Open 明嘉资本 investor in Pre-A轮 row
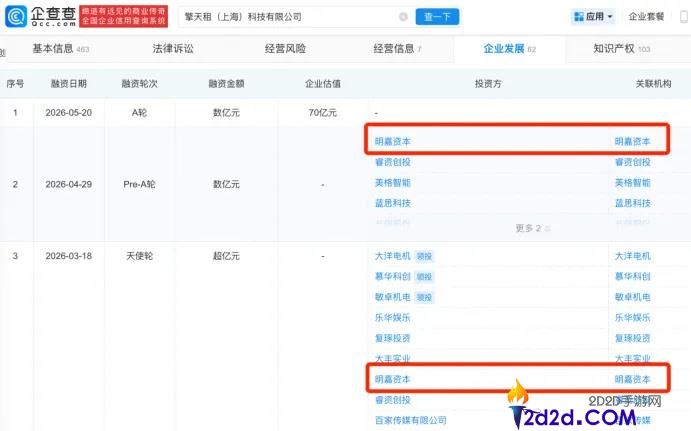 [392, 141]
